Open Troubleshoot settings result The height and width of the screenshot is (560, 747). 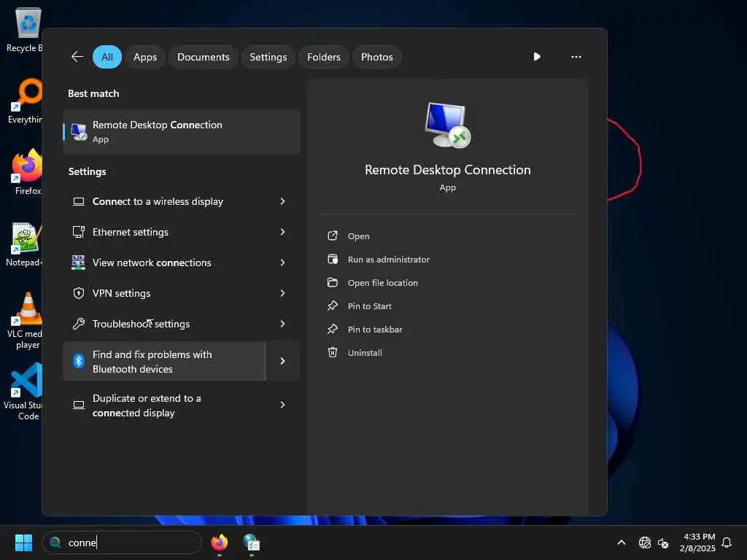click(164, 324)
